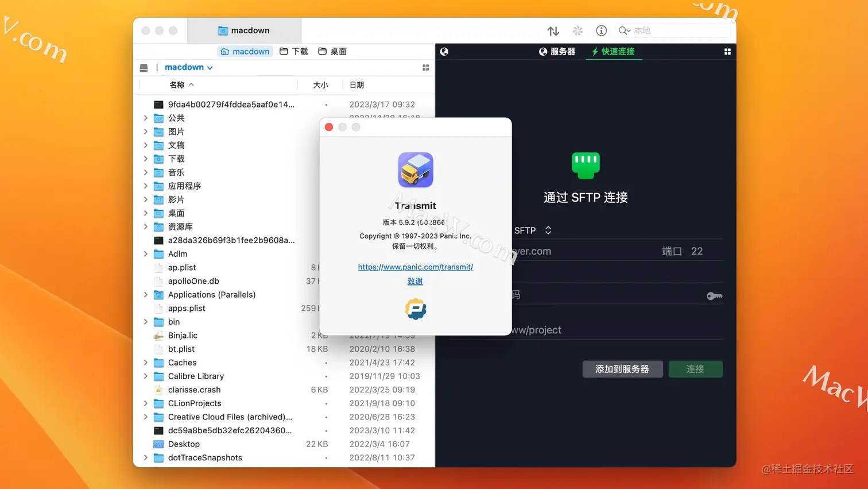Toggle remote pane grid view icon
The height and width of the screenshot is (489, 868).
(x=727, y=51)
